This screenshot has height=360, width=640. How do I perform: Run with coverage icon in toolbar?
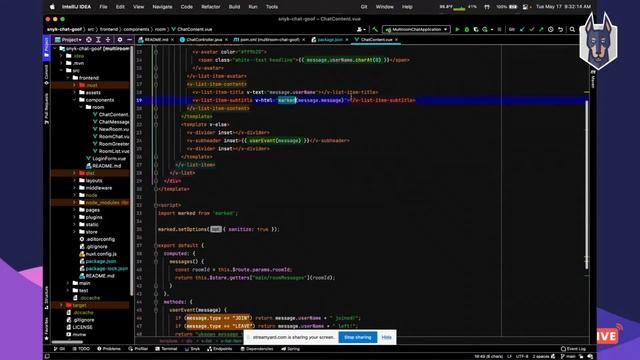[476, 29]
